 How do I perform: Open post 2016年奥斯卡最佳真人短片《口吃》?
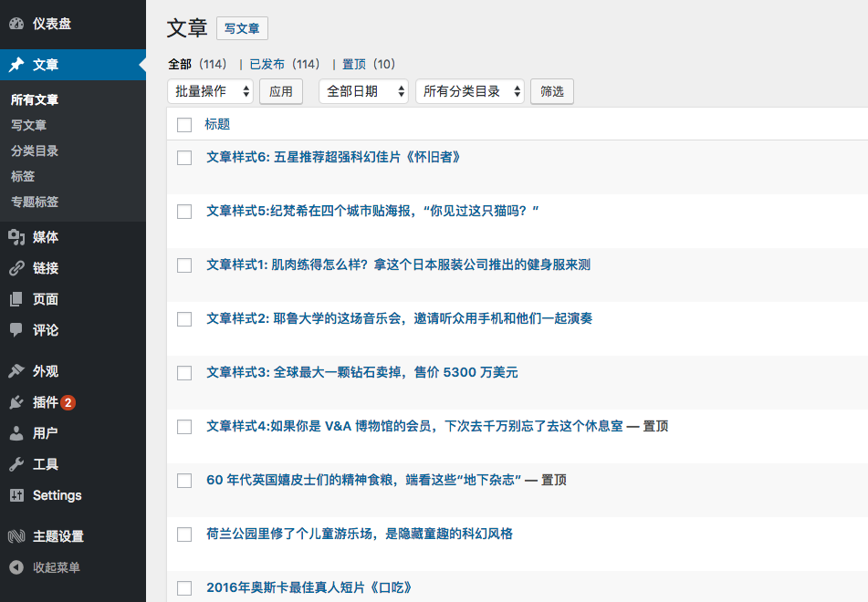click(309, 587)
